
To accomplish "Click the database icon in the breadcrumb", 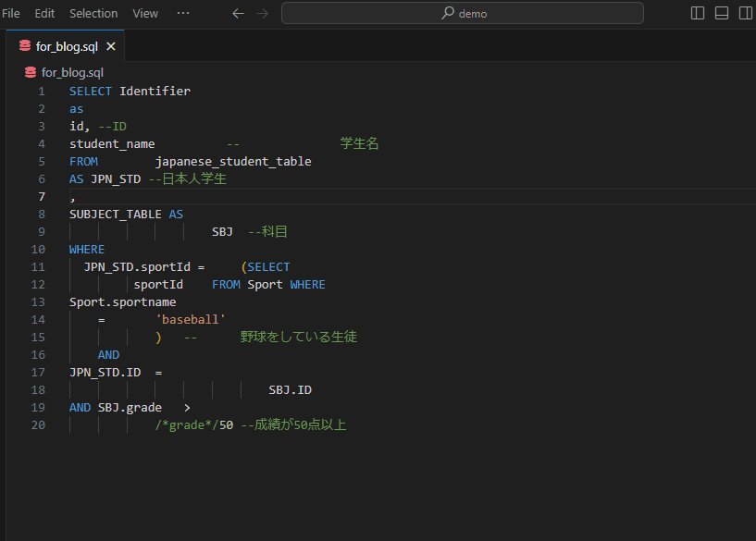I will 31,72.
